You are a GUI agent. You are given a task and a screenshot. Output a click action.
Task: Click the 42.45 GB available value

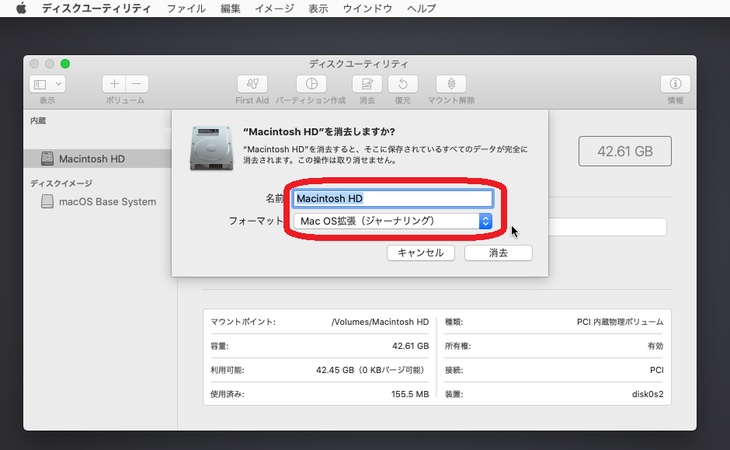371,370
